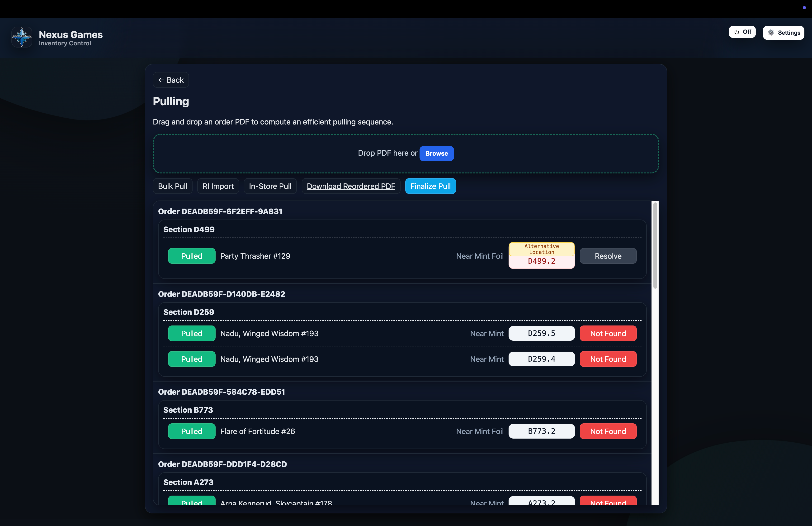Screen dimensions: 812x526
Task: Resolve Party Thrasher alternative location
Action: click(608, 256)
